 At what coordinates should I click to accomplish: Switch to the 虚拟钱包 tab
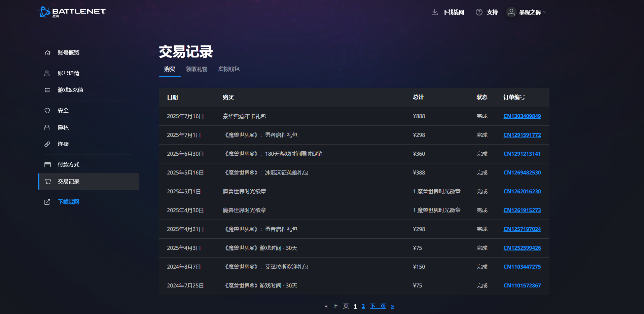(229, 69)
